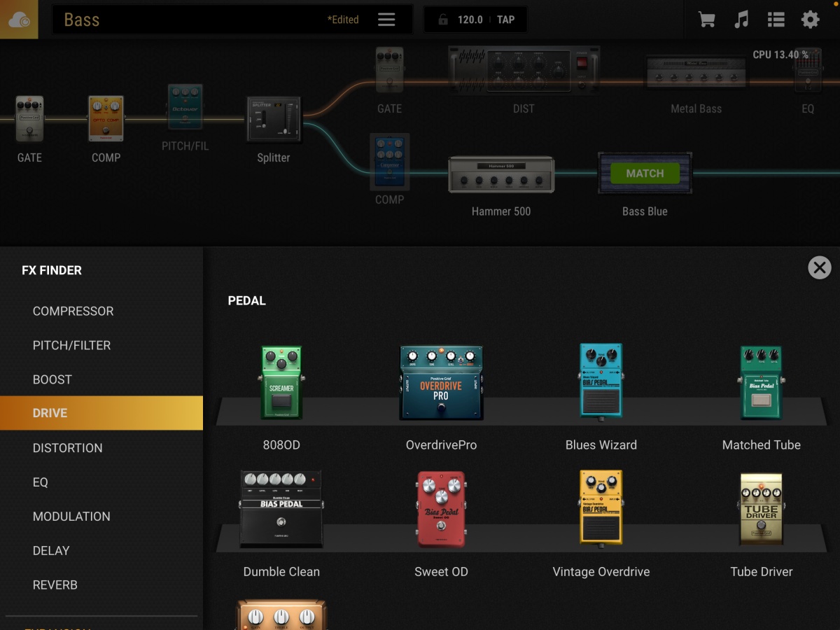This screenshot has height=630, width=840.
Task: Open the settings gear
Action: click(810, 20)
